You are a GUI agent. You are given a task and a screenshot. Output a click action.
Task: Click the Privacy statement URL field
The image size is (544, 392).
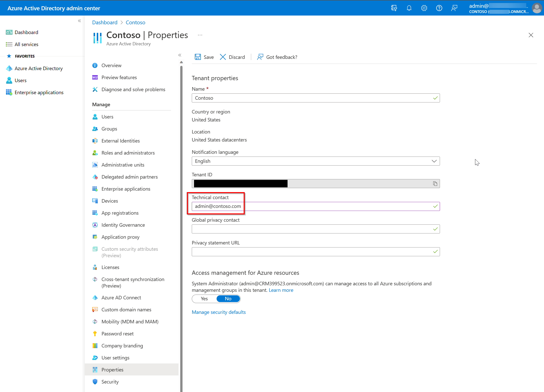click(316, 251)
